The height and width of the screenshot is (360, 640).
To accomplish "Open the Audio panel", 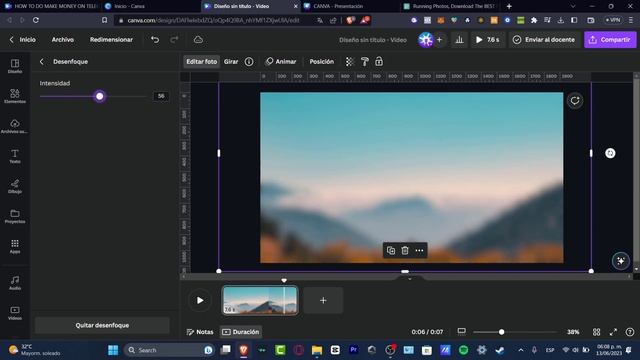I will (15, 282).
